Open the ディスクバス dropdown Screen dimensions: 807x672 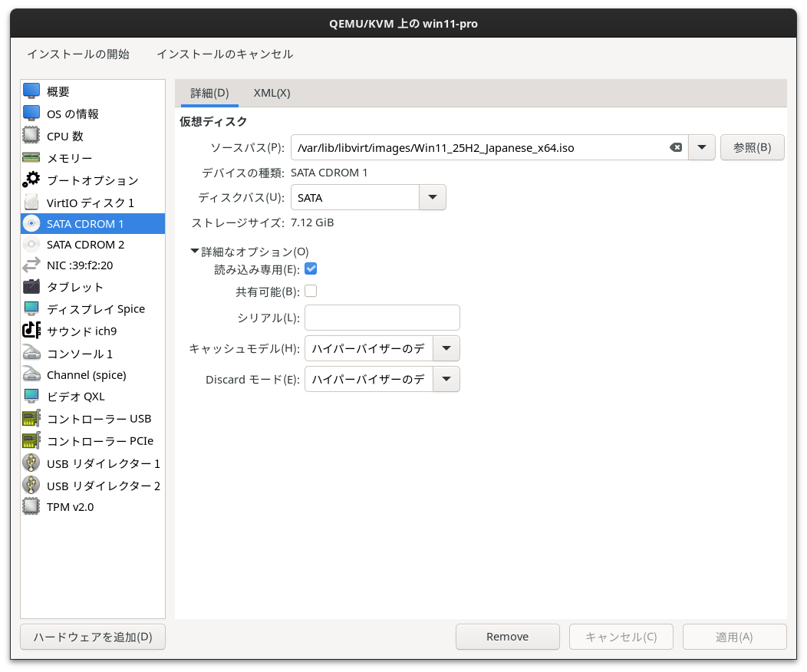coord(432,197)
